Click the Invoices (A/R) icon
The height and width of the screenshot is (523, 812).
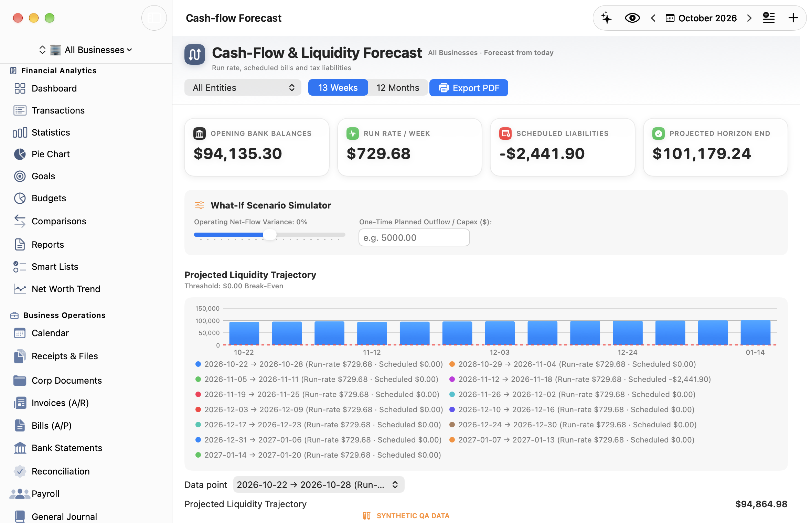20,403
